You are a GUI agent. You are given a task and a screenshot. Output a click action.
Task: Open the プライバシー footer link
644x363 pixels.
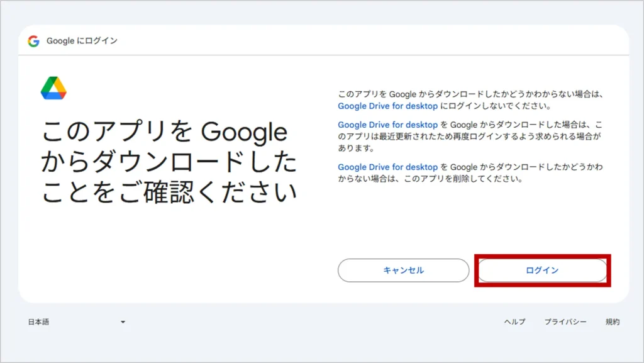(565, 321)
